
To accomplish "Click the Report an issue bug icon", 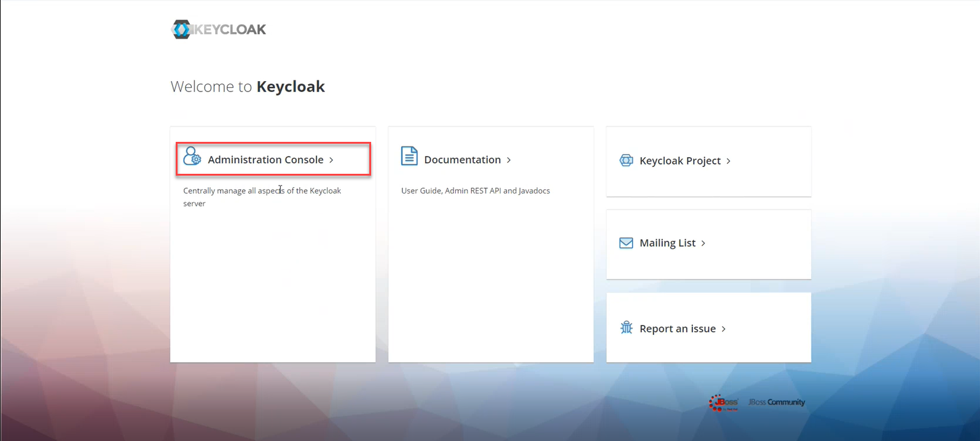I will (626, 327).
